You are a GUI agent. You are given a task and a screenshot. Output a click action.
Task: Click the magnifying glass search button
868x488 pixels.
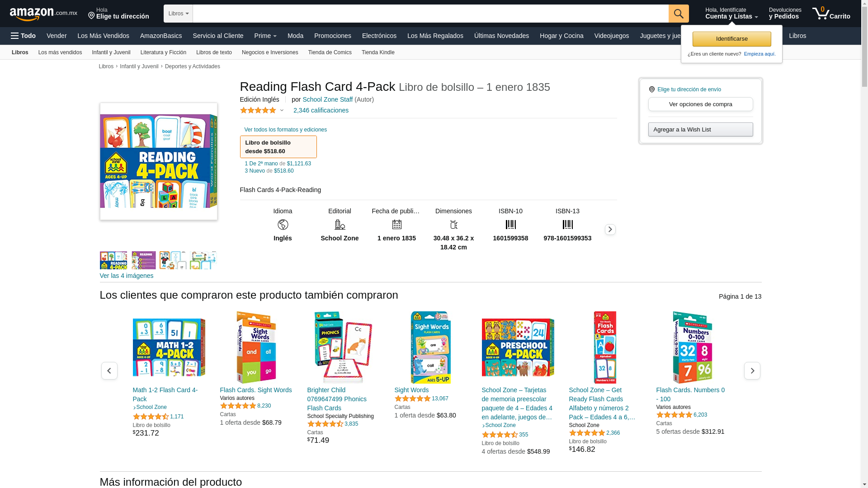tap(679, 14)
